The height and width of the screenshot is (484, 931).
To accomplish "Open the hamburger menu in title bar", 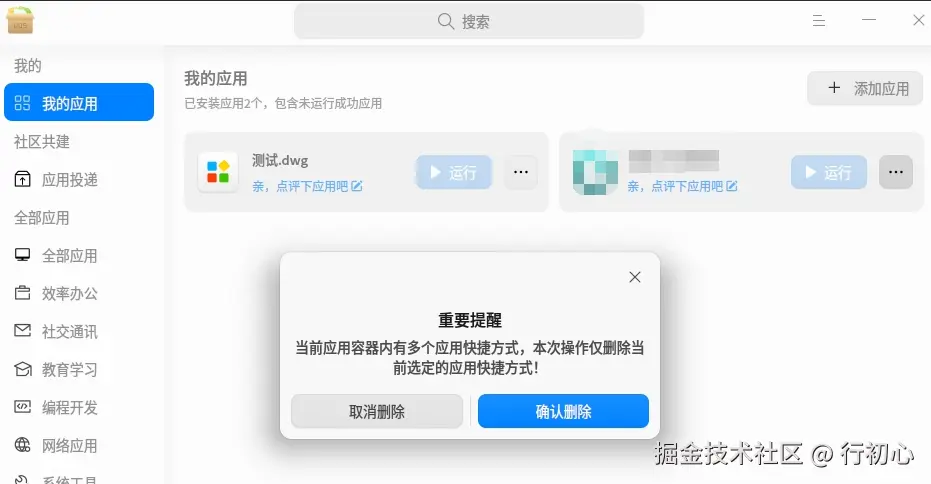I will click(x=819, y=21).
